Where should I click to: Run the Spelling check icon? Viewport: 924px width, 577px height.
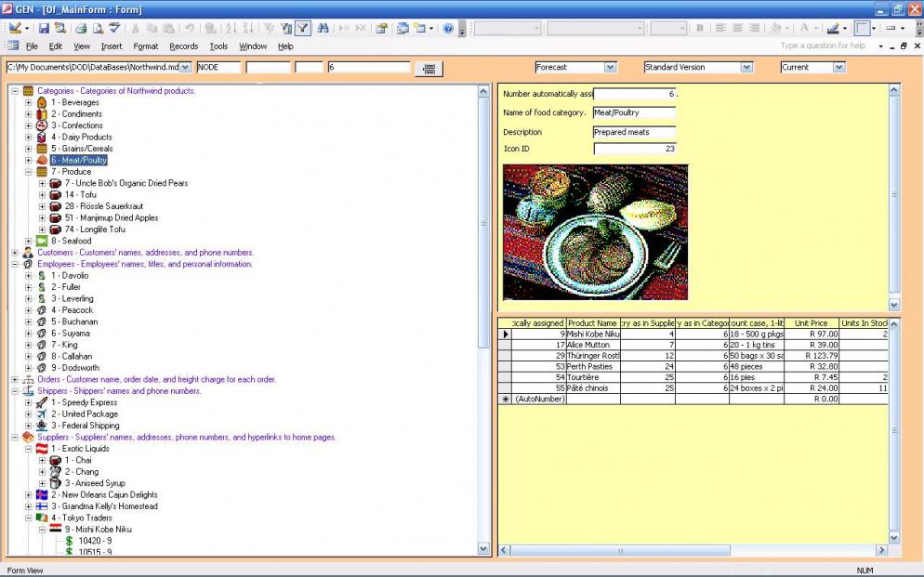click(x=114, y=28)
